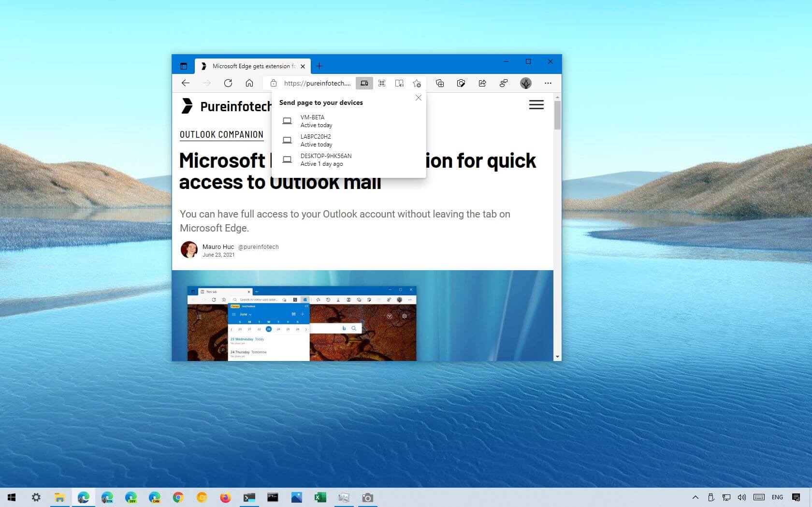
Task: Click the Web capture icon
Action: [461, 83]
